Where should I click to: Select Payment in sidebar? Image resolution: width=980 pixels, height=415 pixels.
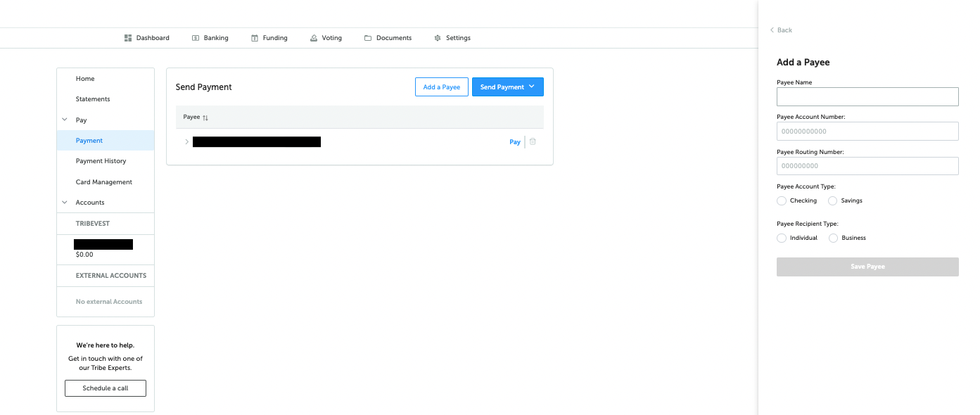(106, 141)
